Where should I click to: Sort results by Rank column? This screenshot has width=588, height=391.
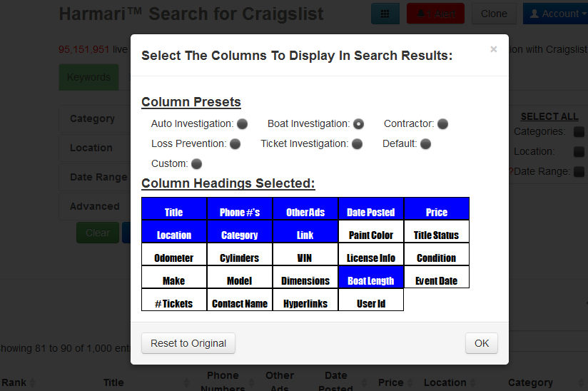[18, 382]
